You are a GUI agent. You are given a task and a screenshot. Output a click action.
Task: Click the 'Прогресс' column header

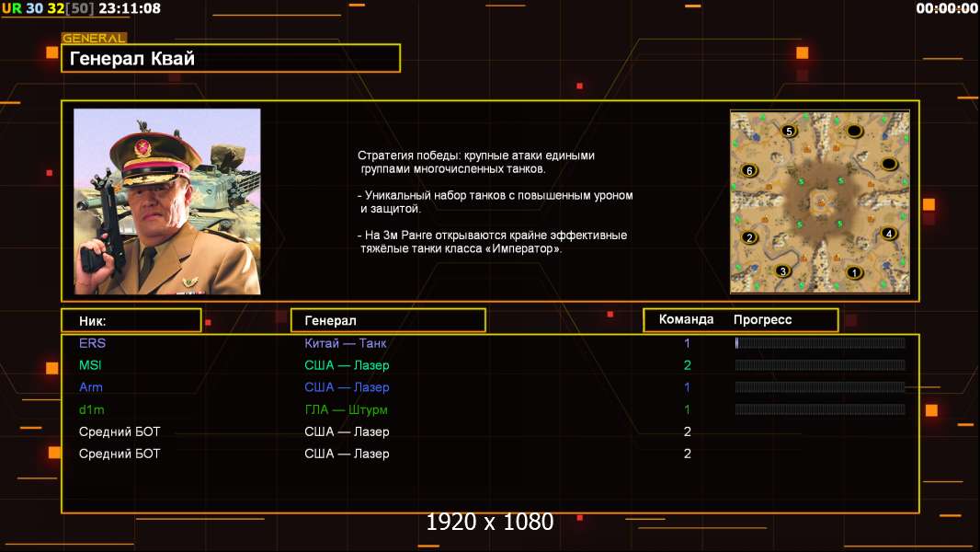click(x=762, y=320)
